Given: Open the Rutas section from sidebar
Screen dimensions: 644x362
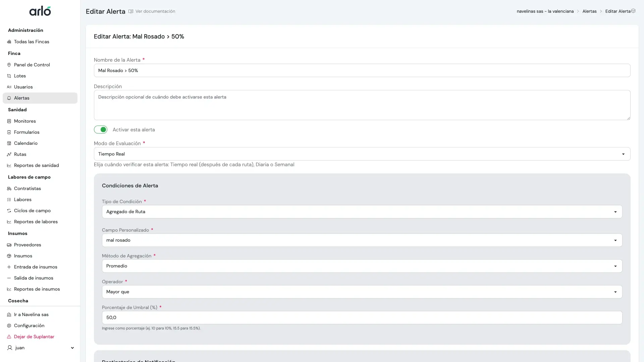Looking at the screenshot, I should click(20, 154).
